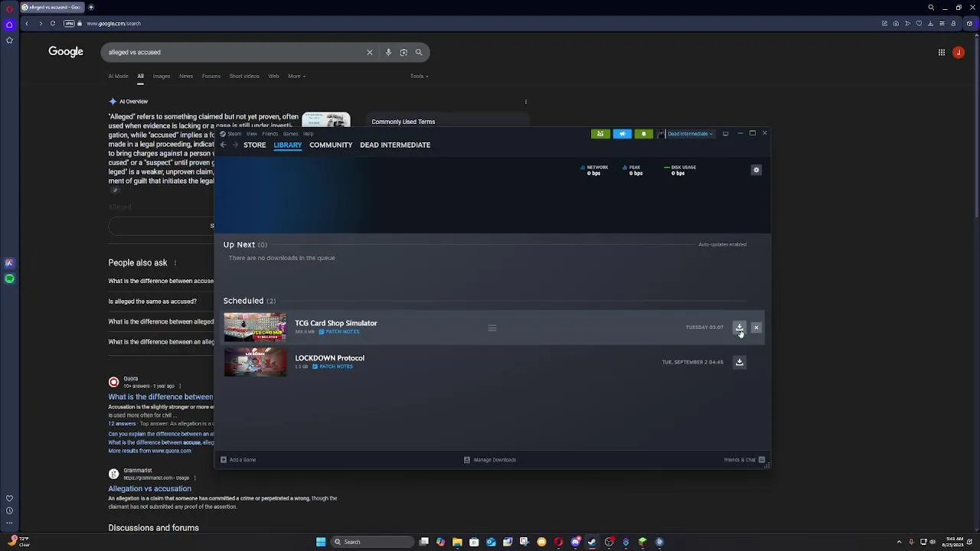This screenshot has width=980, height=551.
Task: Open Opera sidebar home icon
Action: point(9,24)
